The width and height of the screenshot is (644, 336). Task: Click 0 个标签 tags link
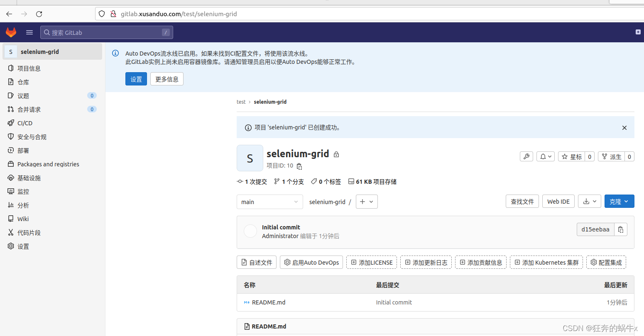click(x=326, y=182)
